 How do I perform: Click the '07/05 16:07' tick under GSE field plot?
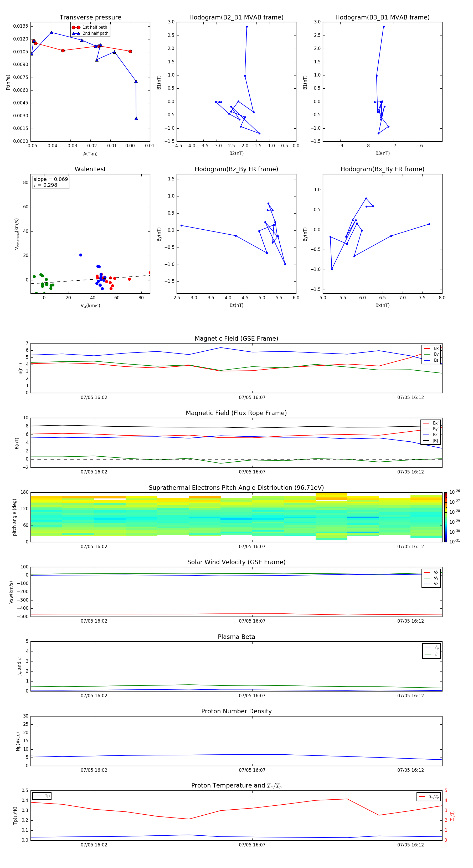tap(252, 398)
